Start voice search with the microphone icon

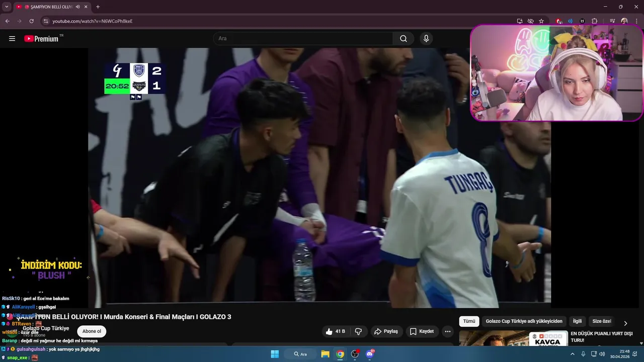[x=426, y=39]
